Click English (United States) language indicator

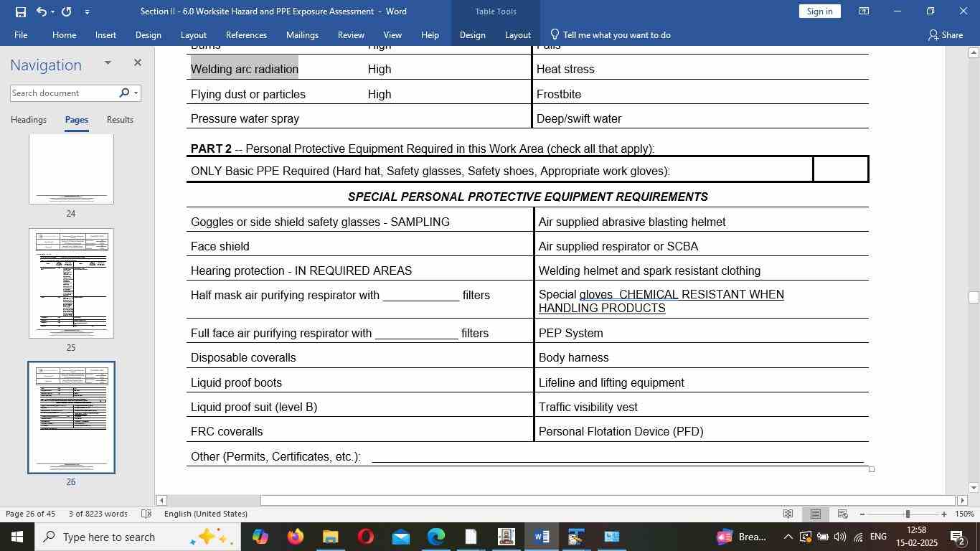[206, 514]
